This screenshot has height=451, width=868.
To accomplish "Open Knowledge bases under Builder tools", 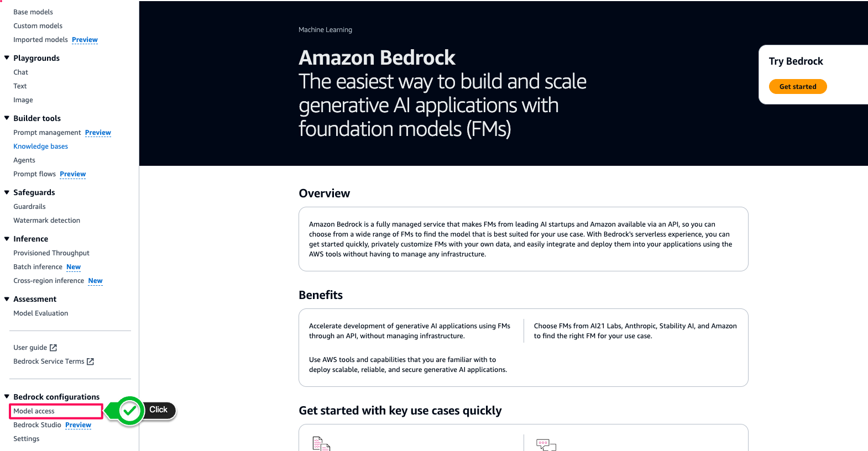I will [41, 146].
